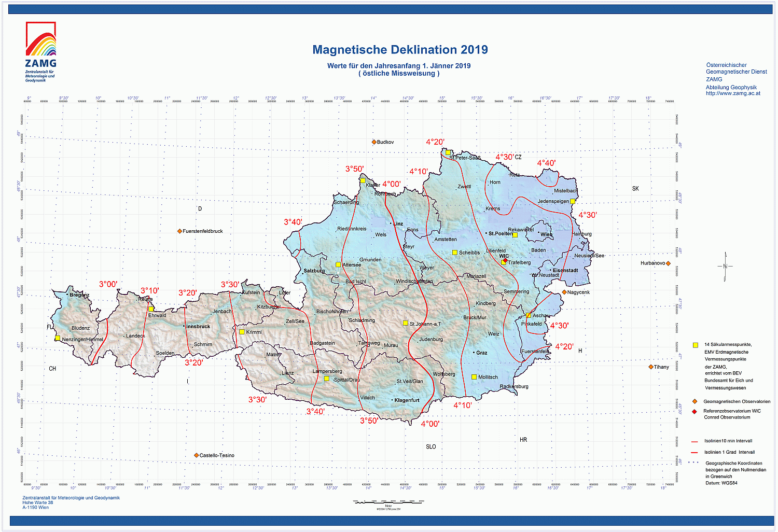This screenshot has height=532, width=778.
Task: Click the Hurbanovo observatory diamond
Action: point(668,263)
